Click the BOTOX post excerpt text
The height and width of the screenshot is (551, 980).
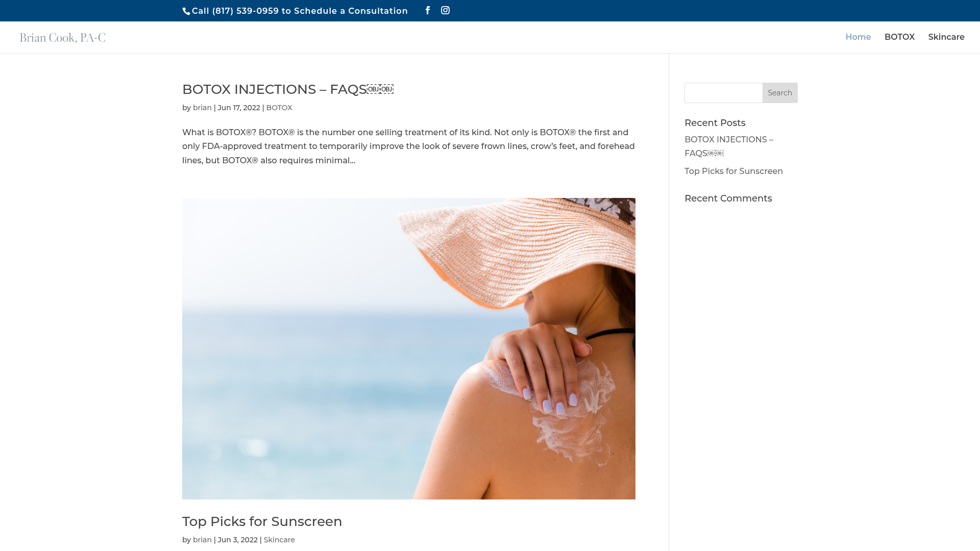tap(408, 146)
